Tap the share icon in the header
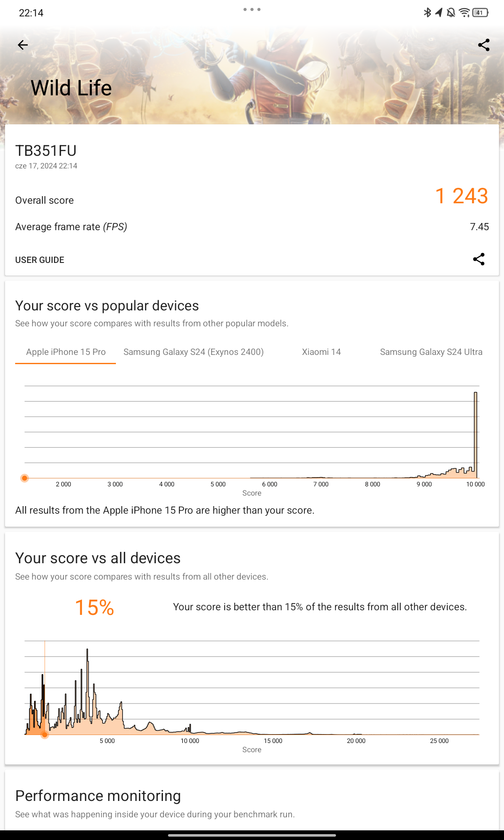The width and height of the screenshot is (504, 840). [484, 45]
